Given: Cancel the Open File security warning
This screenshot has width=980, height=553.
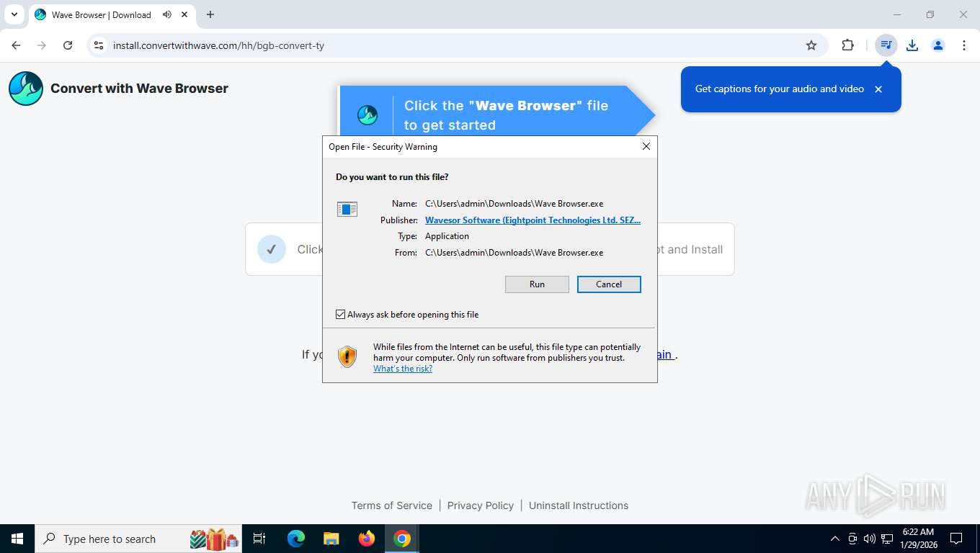Looking at the screenshot, I should (x=609, y=284).
